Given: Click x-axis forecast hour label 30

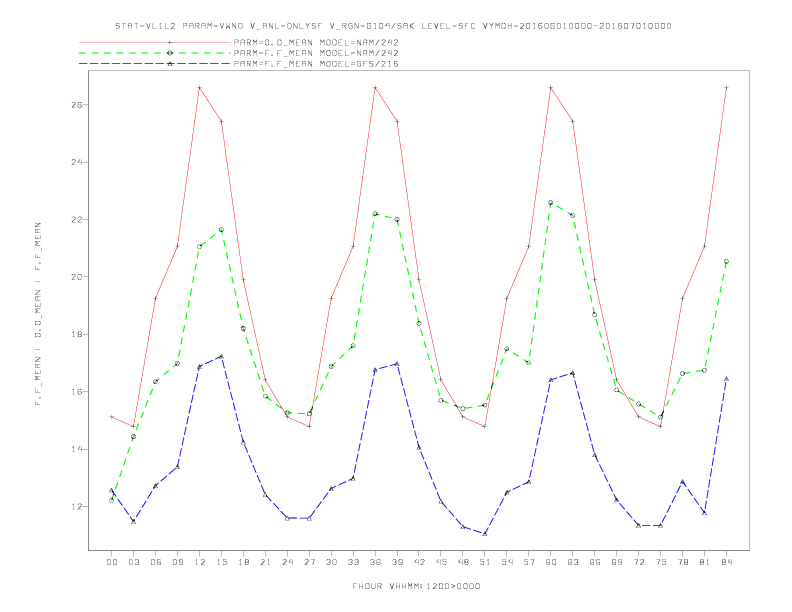Looking at the screenshot, I should click(x=331, y=562).
